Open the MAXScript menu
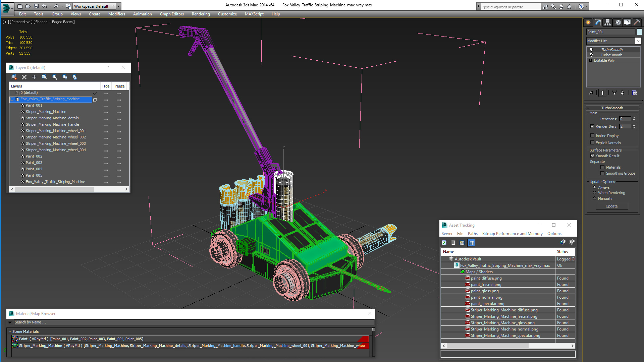The image size is (644, 362). tap(254, 14)
